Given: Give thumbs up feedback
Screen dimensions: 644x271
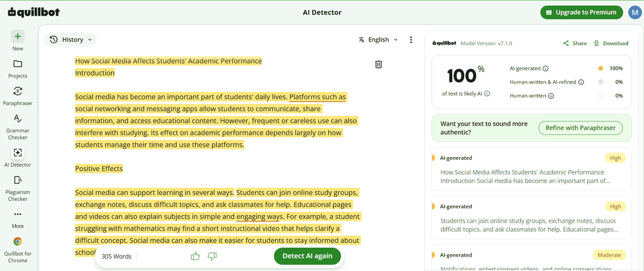Looking at the screenshot, I should pos(196,256).
